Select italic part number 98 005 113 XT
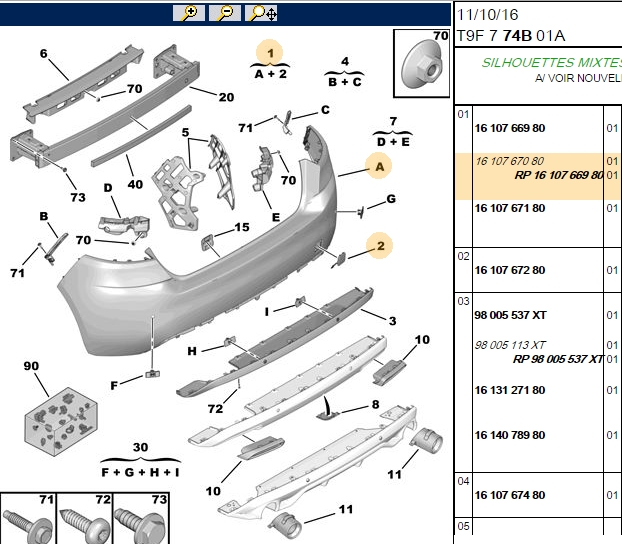Screen dimensions: 622x544 coord(510,345)
